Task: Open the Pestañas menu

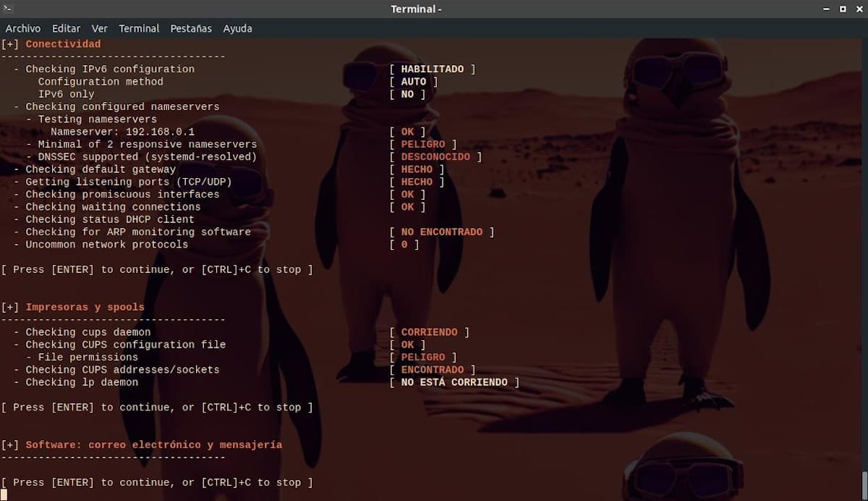Action: click(191, 28)
